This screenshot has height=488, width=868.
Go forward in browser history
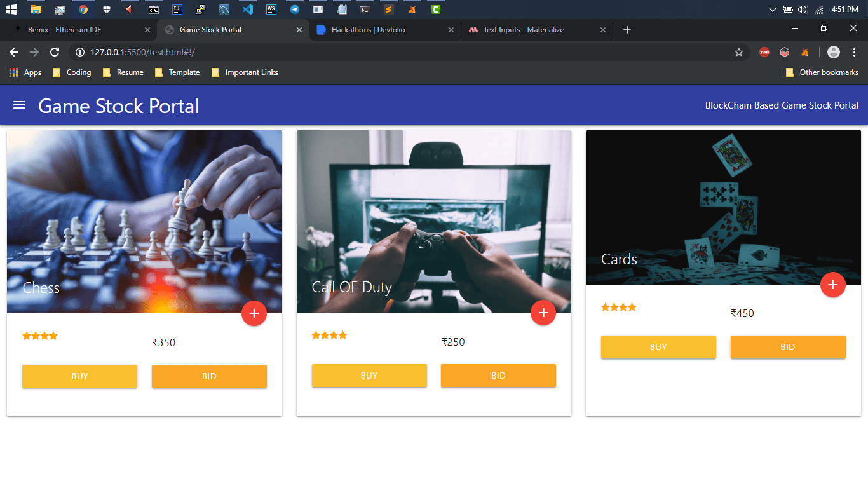pos(34,52)
